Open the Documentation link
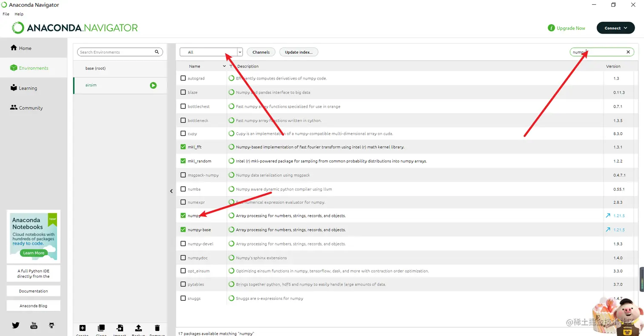 (34, 291)
